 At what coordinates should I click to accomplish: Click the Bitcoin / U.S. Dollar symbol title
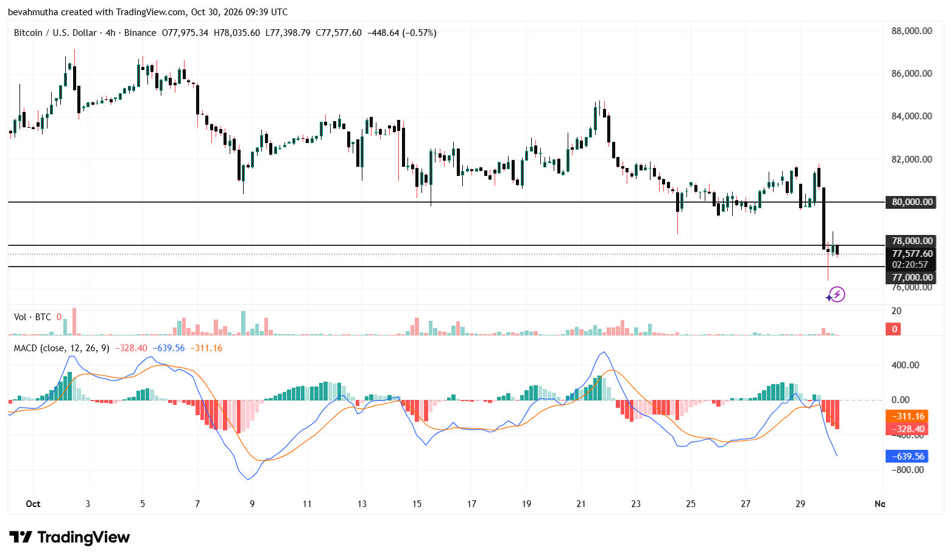point(57,33)
